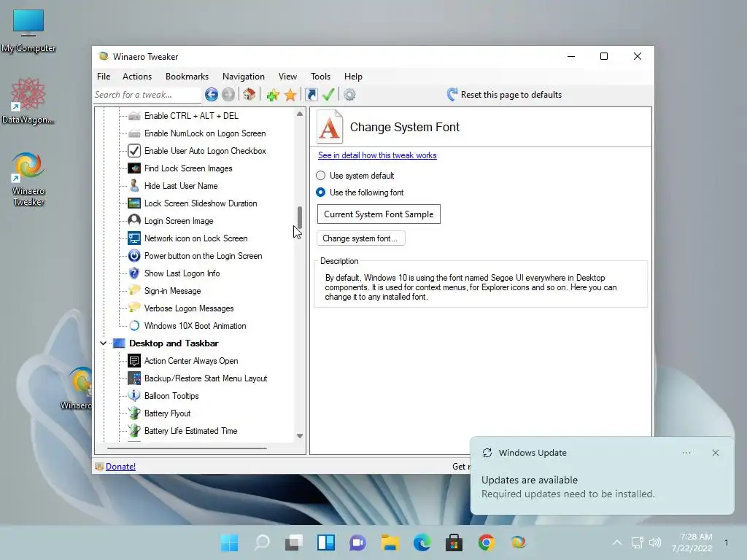Open the File menu
747x560 pixels.
(x=104, y=76)
